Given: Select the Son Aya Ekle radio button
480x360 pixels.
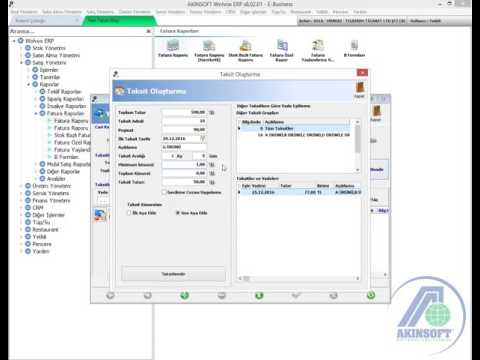Looking at the screenshot, I should click(178, 213).
